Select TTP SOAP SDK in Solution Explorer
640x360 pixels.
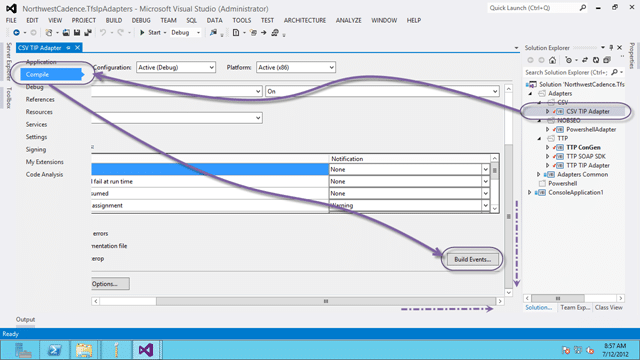point(586,156)
